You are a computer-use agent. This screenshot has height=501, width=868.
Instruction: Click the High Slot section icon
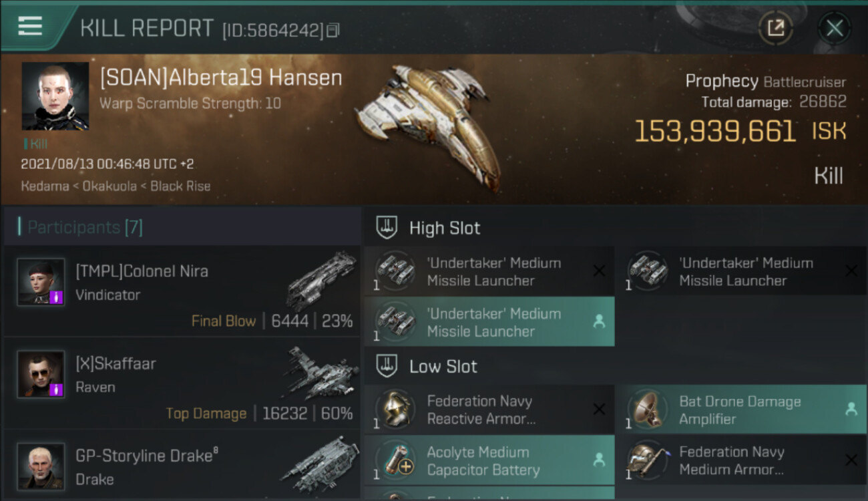point(387,227)
